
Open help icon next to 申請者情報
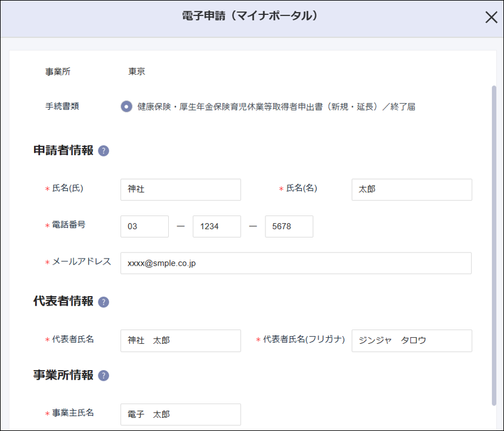tap(104, 150)
